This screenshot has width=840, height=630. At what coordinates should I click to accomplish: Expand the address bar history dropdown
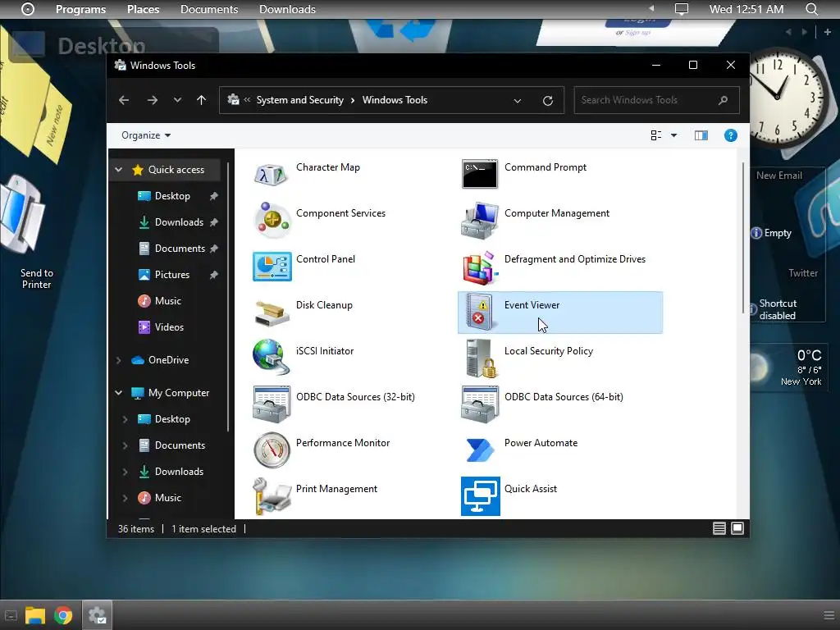(x=518, y=101)
